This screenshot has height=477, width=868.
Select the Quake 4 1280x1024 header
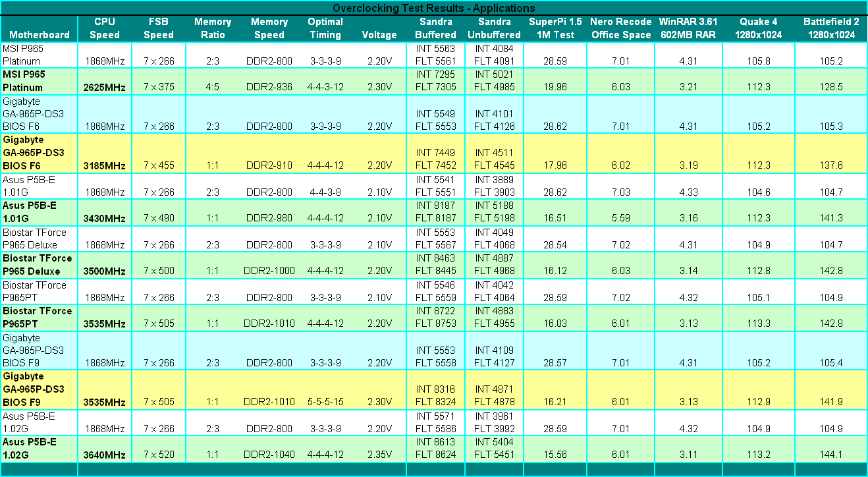pyautogui.click(x=759, y=28)
